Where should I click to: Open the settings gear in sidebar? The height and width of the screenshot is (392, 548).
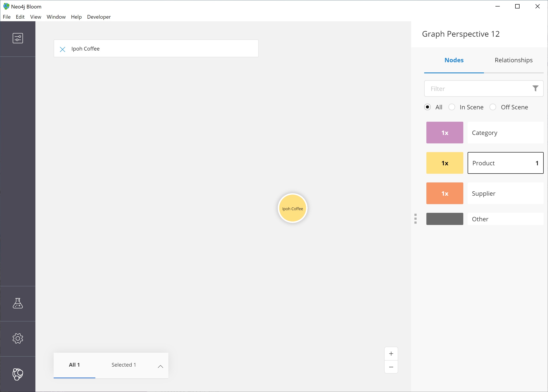pyautogui.click(x=18, y=338)
